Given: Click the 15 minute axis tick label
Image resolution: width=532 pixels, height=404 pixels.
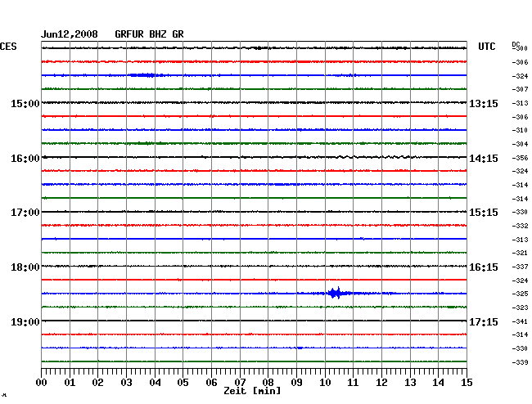Looking at the screenshot, I should [467, 383].
